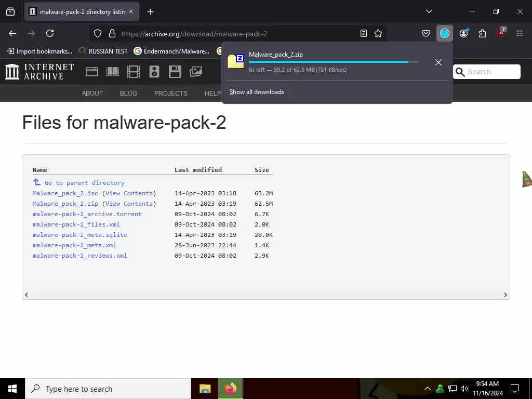Open Import bookmarks bookmark item
Image resolution: width=532 pixels, height=399 pixels.
coord(39,51)
